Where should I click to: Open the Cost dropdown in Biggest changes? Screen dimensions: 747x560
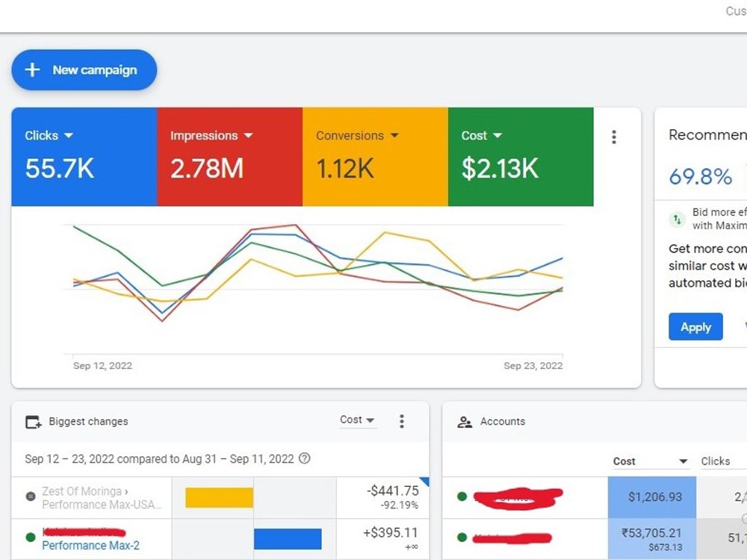[x=357, y=420]
